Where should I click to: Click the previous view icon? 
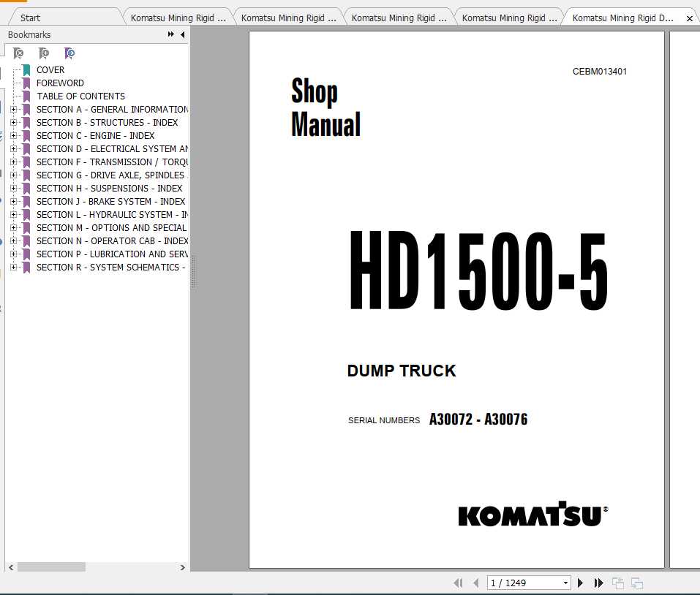[x=618, y=583]
